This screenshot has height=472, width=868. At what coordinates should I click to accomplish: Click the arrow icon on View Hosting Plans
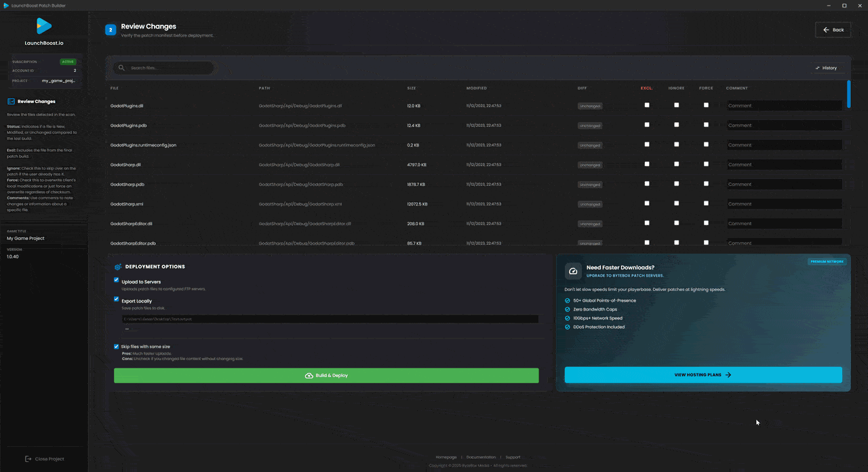728,374
